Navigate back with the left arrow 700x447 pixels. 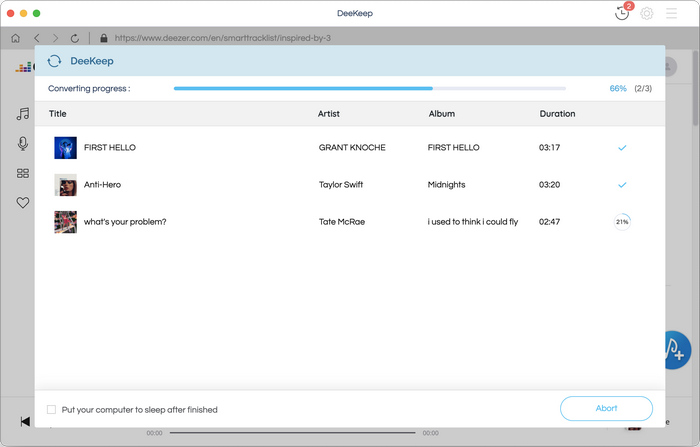click(x=37, y=38)
